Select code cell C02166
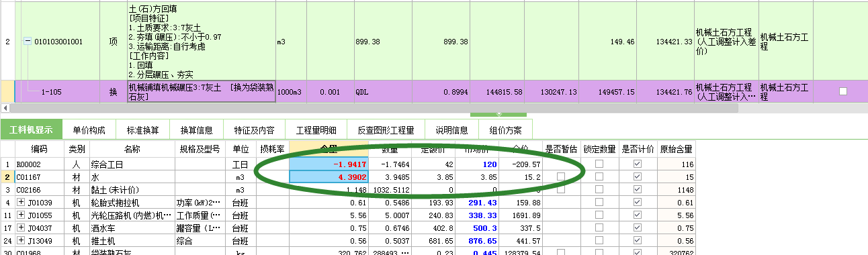The height and width of the screenshot is (255, 868). click(x=39, y=190)
